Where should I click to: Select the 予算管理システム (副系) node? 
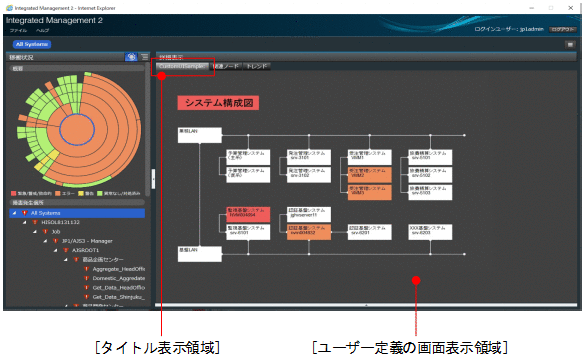pyautogui.click(x=248, y=175)
